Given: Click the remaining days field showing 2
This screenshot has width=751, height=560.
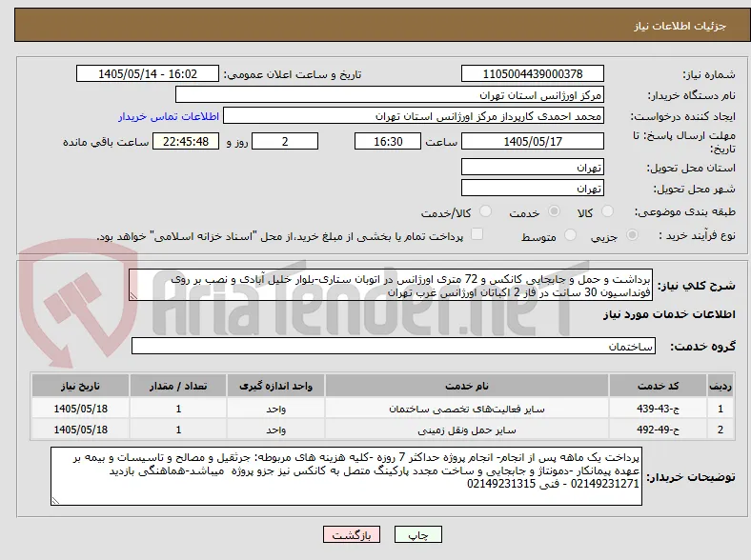Looking at the screenshot, I should 285,141.
